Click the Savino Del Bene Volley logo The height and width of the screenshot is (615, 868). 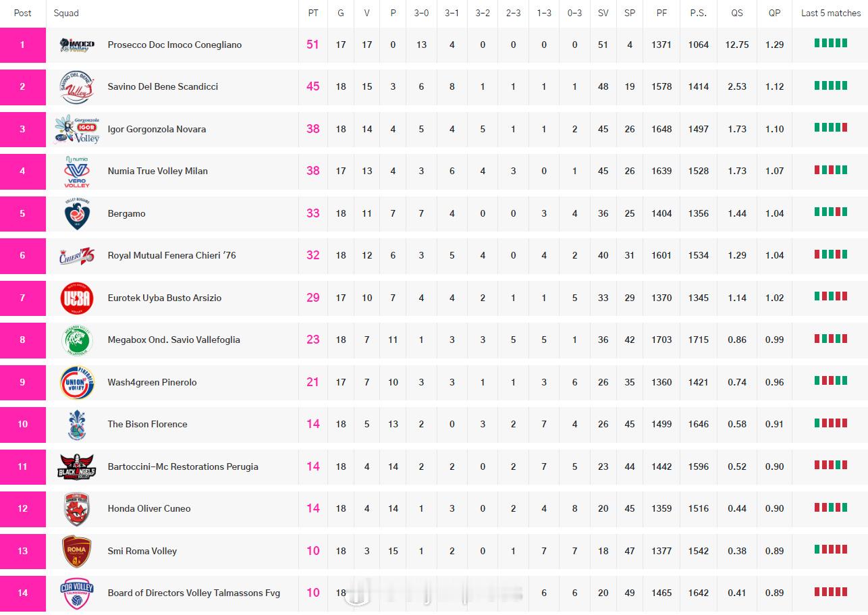click(76, 87)
